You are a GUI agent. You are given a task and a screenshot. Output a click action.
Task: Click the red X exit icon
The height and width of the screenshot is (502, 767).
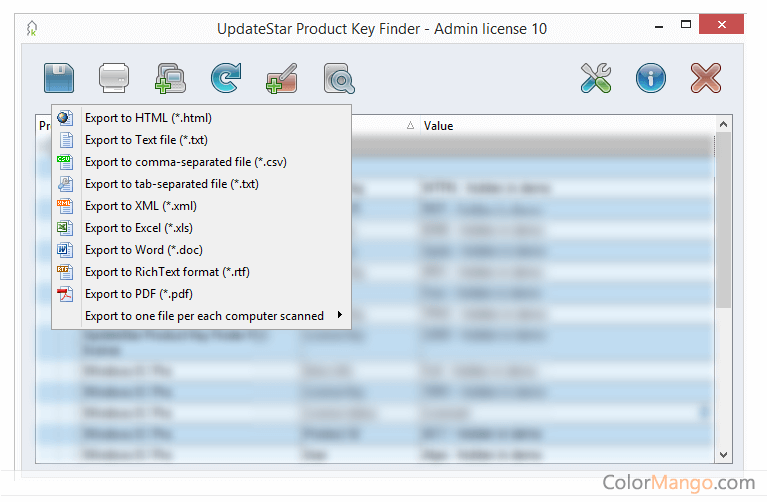[x=706, y=78]
